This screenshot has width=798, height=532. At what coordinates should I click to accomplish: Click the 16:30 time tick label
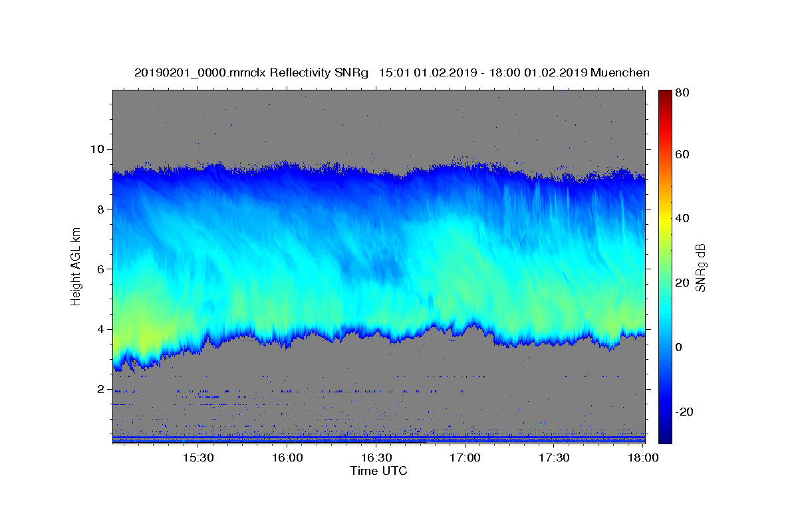376,458
